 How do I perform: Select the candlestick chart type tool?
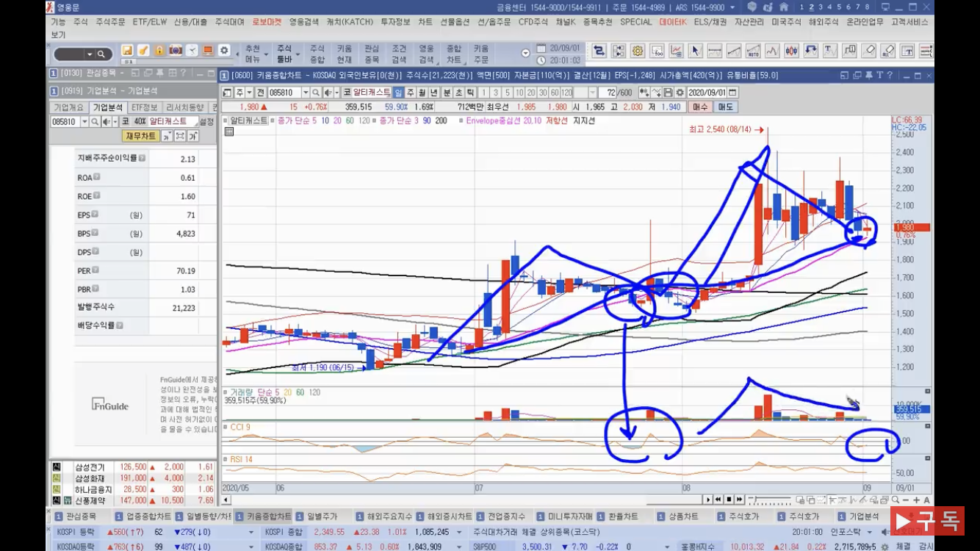click(791, 51)
